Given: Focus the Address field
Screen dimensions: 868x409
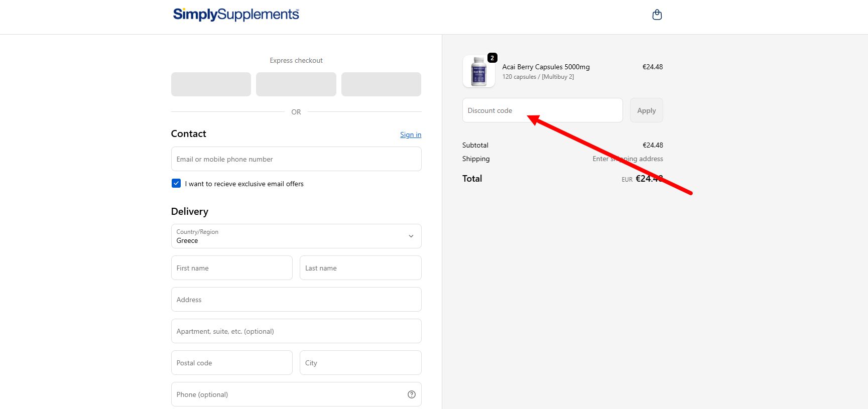Looking at the screenshot, I should point(296,300).
